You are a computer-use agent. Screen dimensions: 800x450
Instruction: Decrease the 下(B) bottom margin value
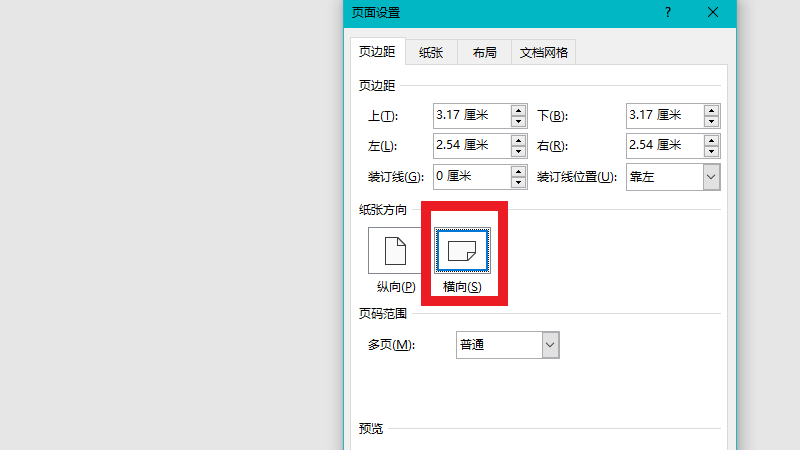(711, 121)
